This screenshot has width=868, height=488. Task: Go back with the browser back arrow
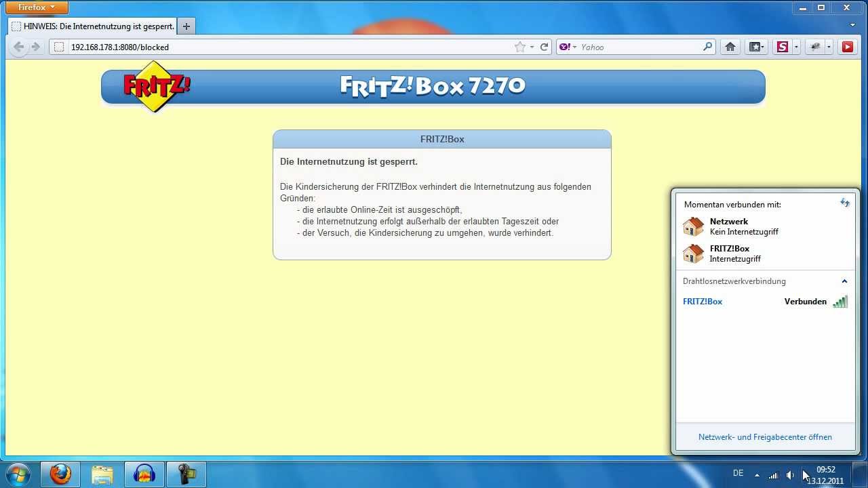(19, 47)
